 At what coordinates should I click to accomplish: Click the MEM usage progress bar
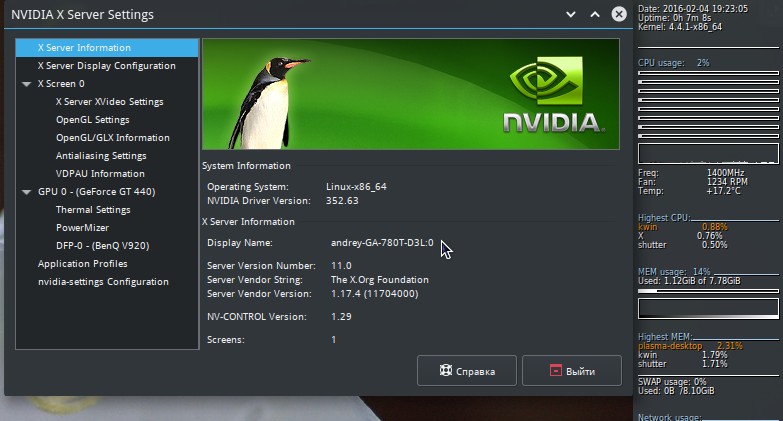(x=708, y=291)
